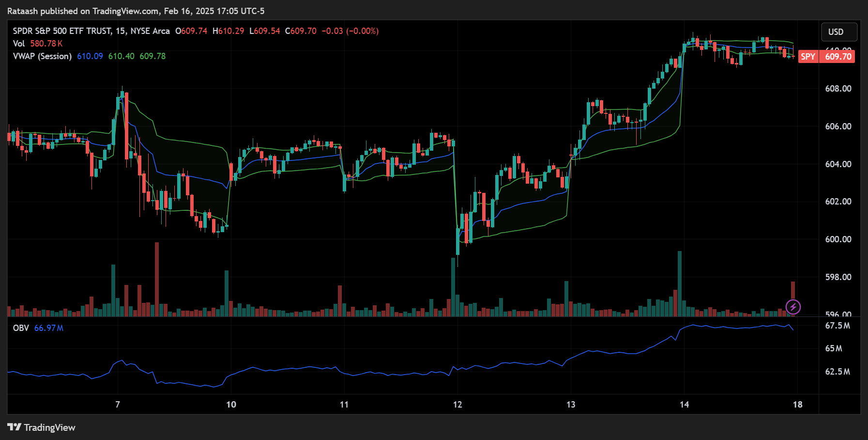Click the high value H610.29

point(228,31)
